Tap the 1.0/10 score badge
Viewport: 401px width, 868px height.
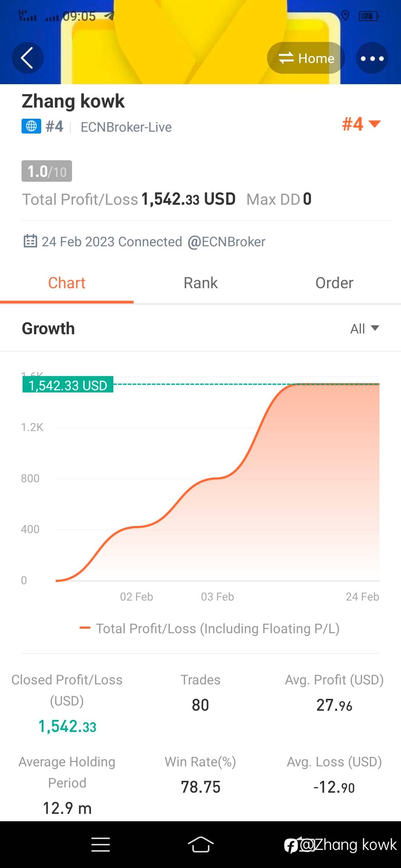pyautogui.click(x=47, y=171)
